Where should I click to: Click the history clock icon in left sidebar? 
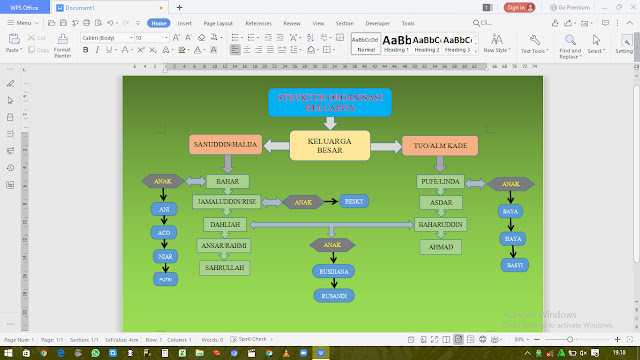[x=11, y=168]
